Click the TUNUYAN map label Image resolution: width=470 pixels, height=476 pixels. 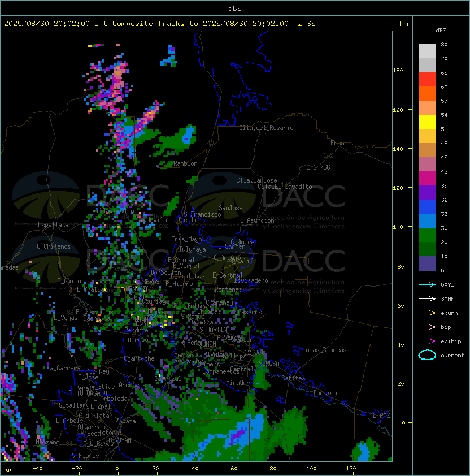pyautogui.click(x=120, y=440)
